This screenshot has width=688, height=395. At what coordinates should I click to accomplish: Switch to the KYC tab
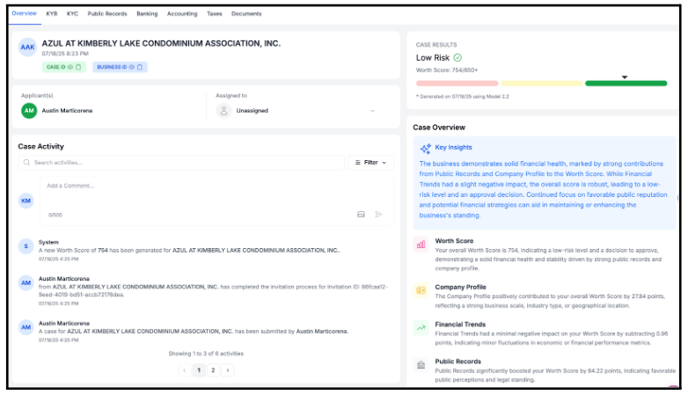pyautogui.click(x=72, y=14)
